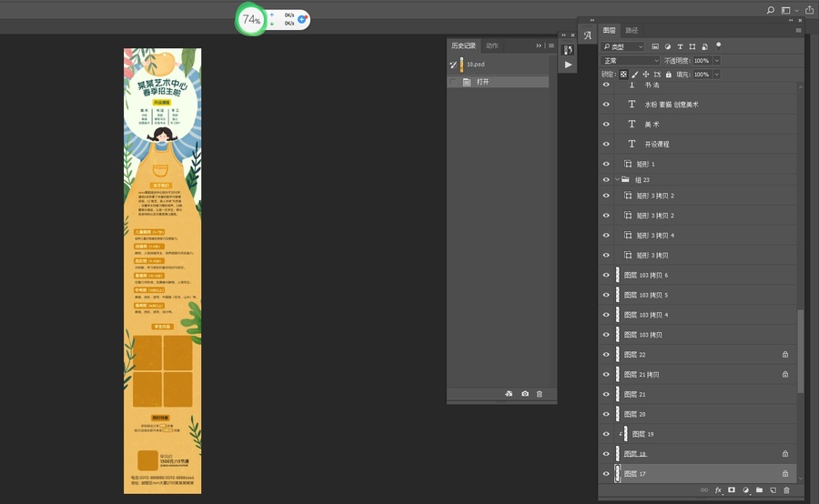819x504 pixels.
Task: Click the Layers panel vertical scrollbar
Action: [x=800, y=351]
